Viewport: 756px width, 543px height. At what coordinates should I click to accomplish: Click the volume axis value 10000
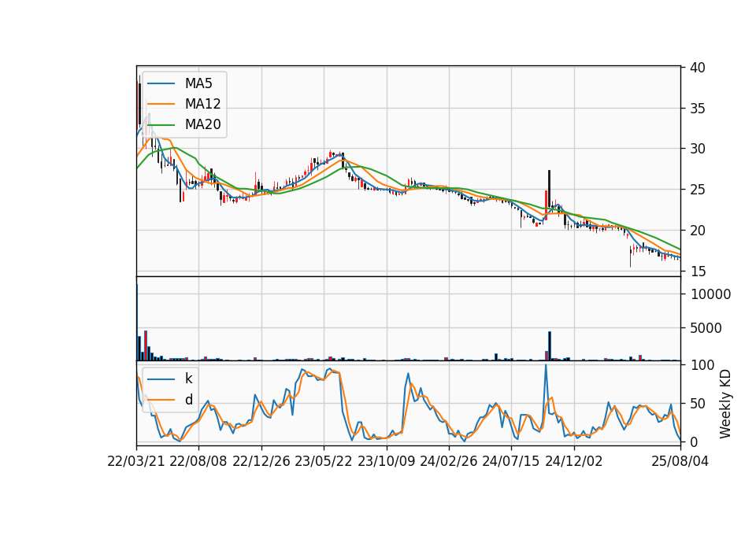tap(710, 294)
